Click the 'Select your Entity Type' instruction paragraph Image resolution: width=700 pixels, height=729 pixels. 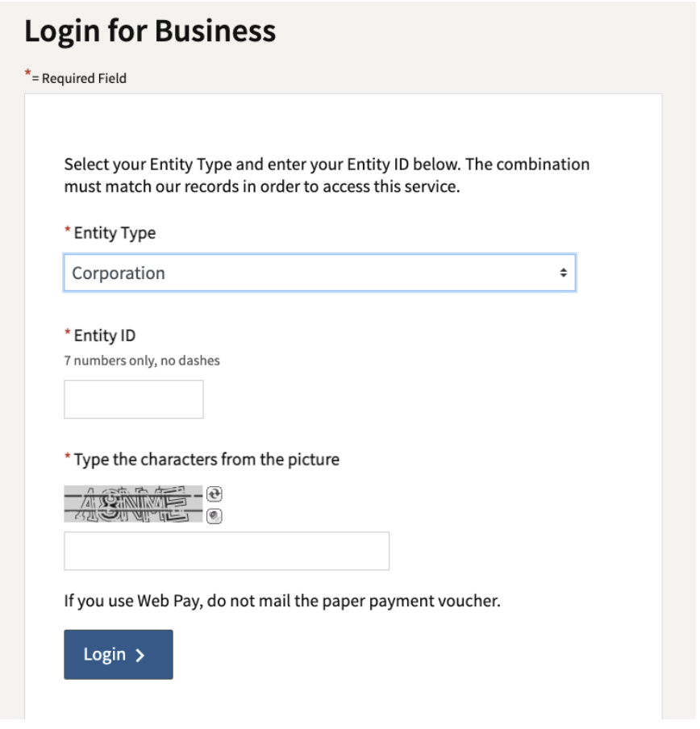tap(328, 177)
